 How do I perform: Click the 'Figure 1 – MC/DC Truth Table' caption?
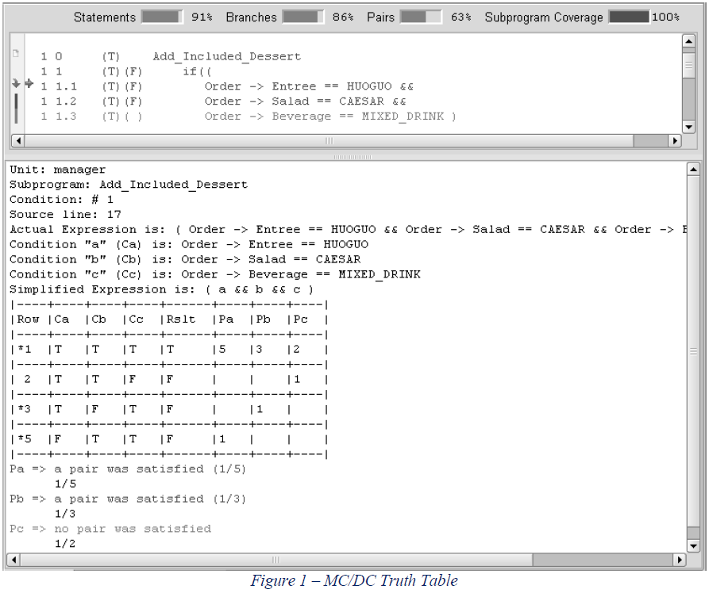coord(354,580)
